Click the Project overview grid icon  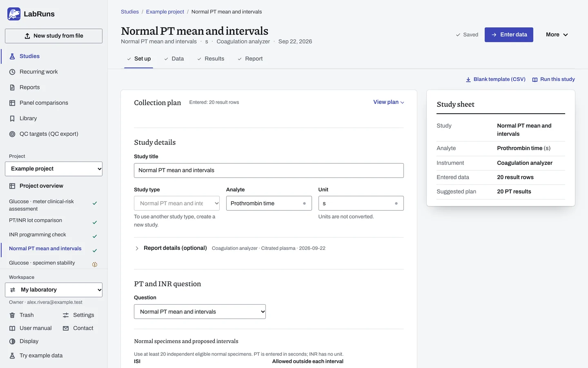pyautogui.click(x=12, y=186)
